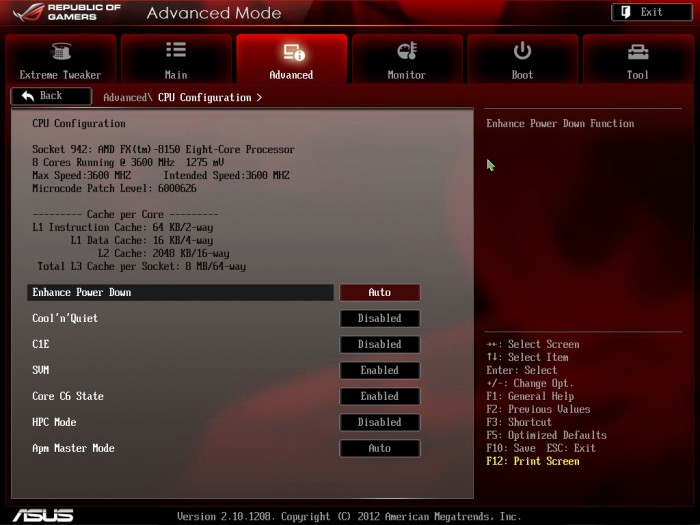Screen dimensions: 700x525
Task: Open Apm Master Mode Auto dropdown
Action: coord(379,448)
